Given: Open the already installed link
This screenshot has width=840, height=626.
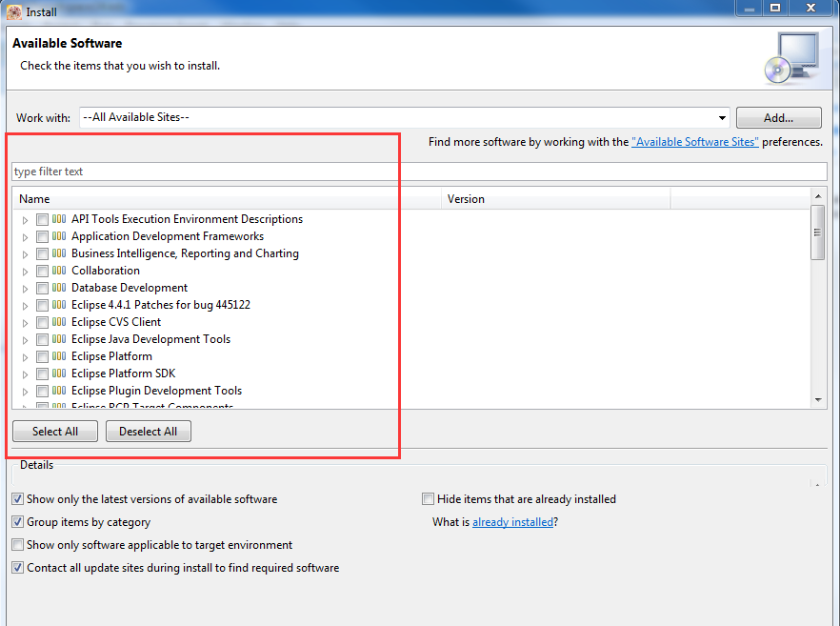Looking at the screenshot, I should 512,522.
